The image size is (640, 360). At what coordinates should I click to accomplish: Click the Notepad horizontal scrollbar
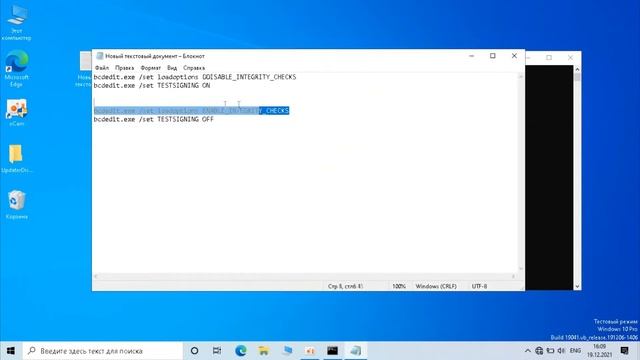304,276
